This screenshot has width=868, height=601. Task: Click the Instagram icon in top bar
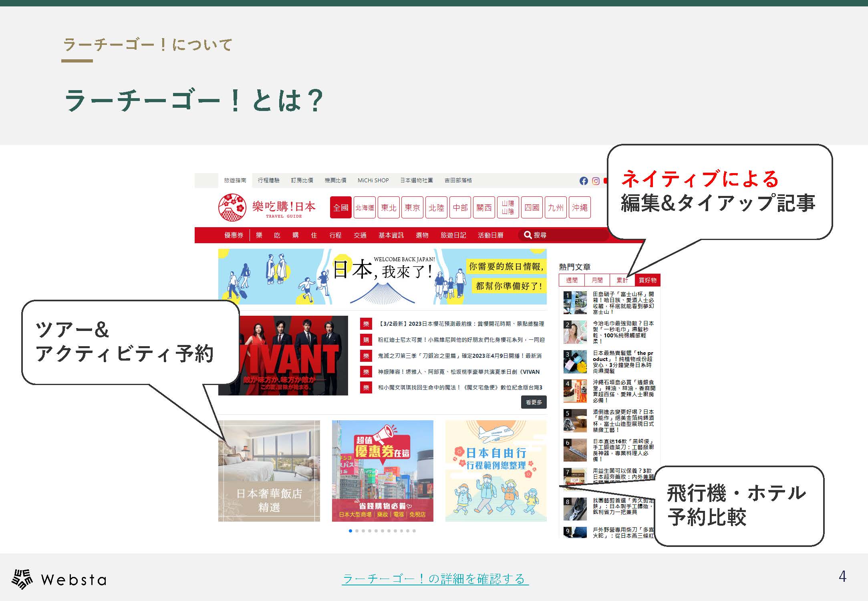pyautogui.click(x=596, y=181)
